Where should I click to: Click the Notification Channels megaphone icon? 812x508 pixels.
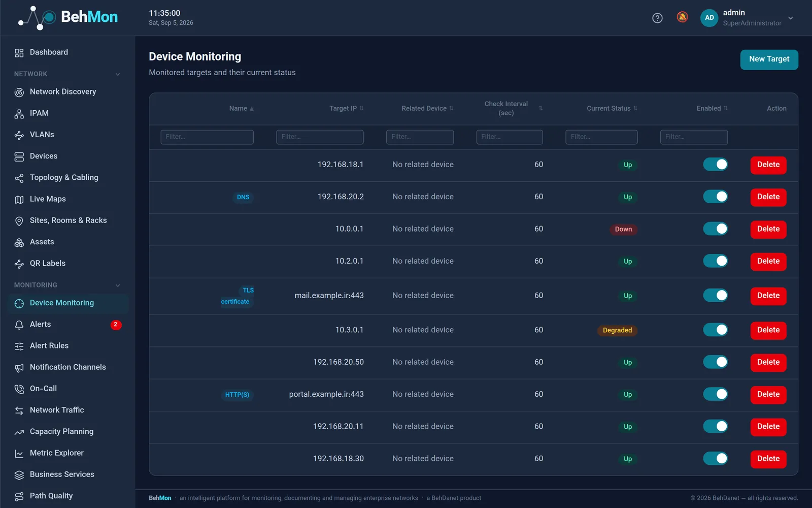tap(19, 368)
